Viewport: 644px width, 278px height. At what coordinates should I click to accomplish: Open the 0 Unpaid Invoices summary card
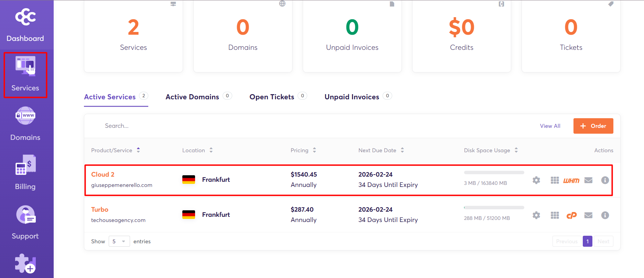352,36
